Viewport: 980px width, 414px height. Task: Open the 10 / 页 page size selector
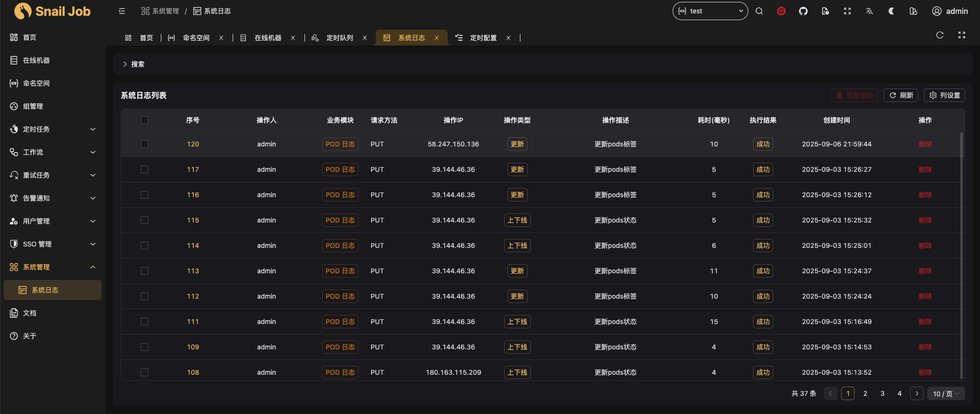(946, 393)
